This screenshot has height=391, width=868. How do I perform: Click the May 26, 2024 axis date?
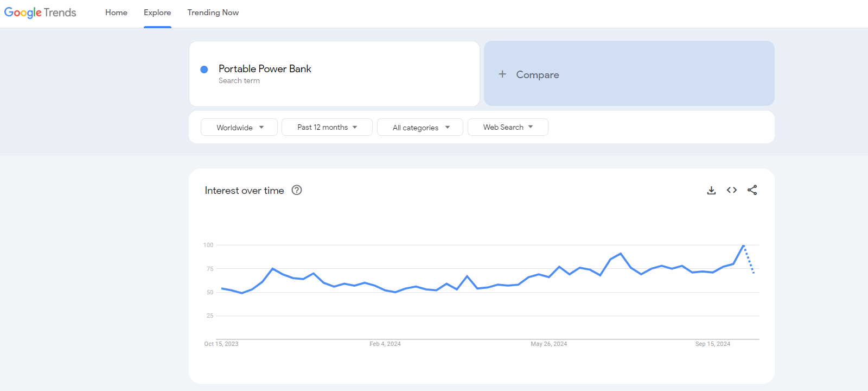click(549, 344)
